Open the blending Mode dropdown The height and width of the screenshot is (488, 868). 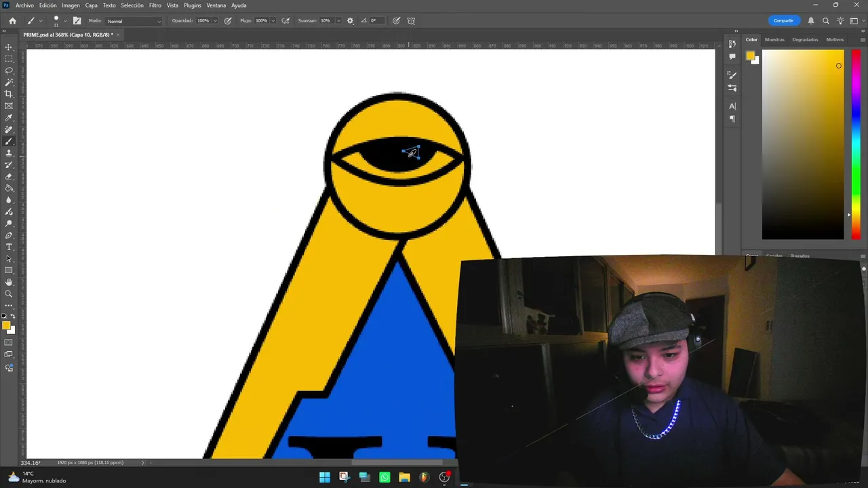[134, 21]
